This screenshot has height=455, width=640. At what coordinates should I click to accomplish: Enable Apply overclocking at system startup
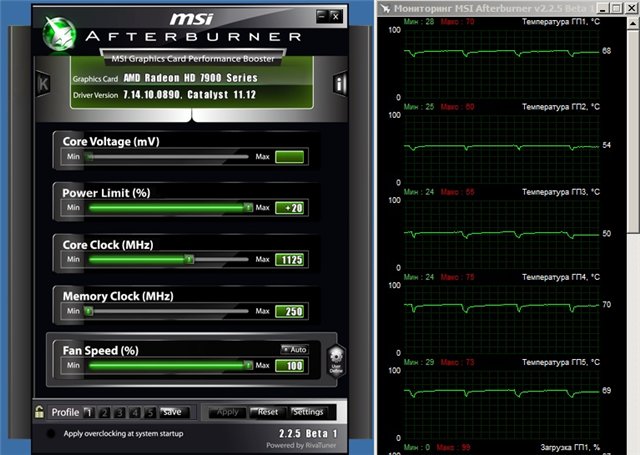point(51,433)
